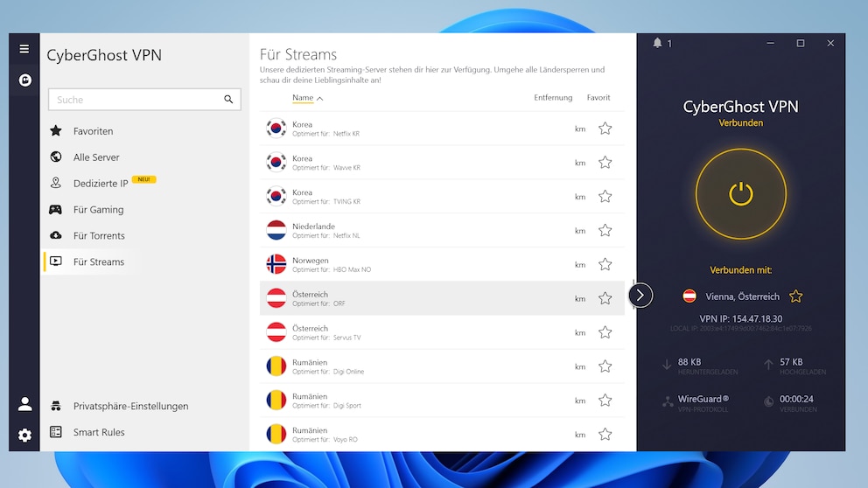The image size is (868, 488).
Task: Favorite the Norwegen HBO Max NO star
Action: (605, 264)
